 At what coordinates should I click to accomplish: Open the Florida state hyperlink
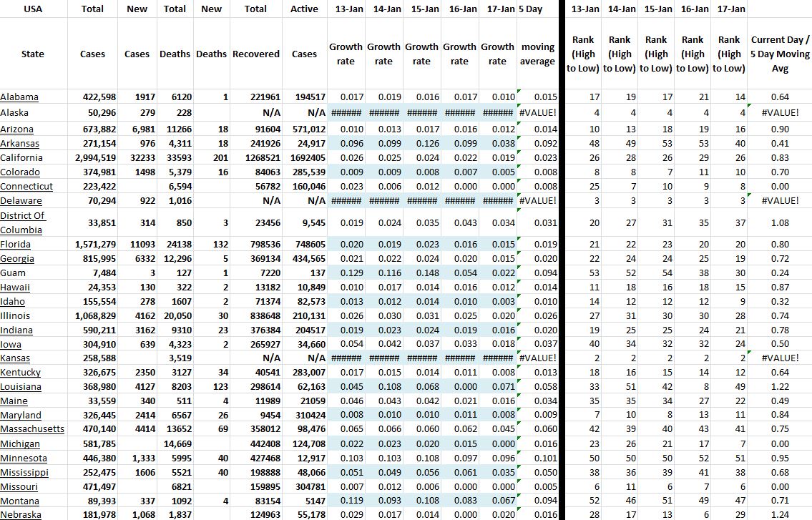click(15, 245)
